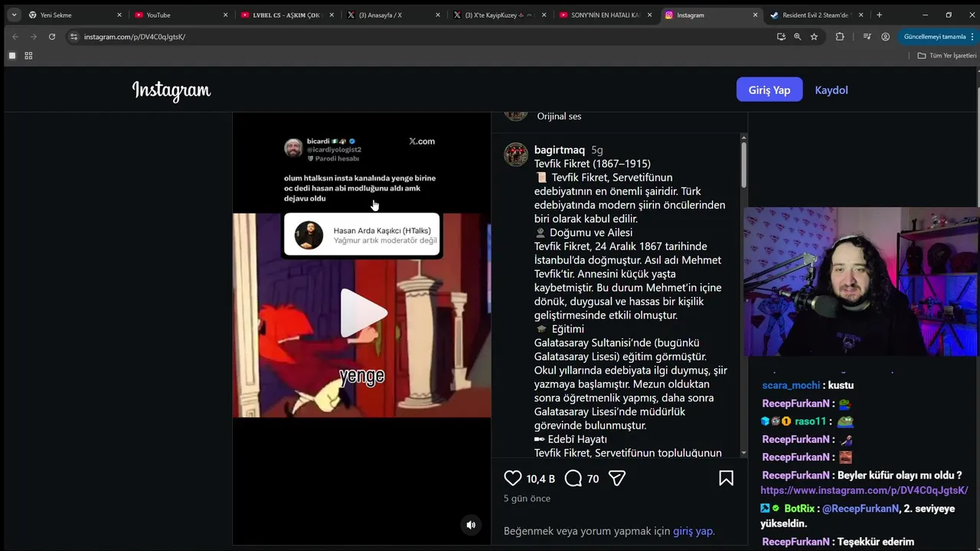Click the site info icon in the address bar
The width and height of the screenshot is (980, 551).
73,36
